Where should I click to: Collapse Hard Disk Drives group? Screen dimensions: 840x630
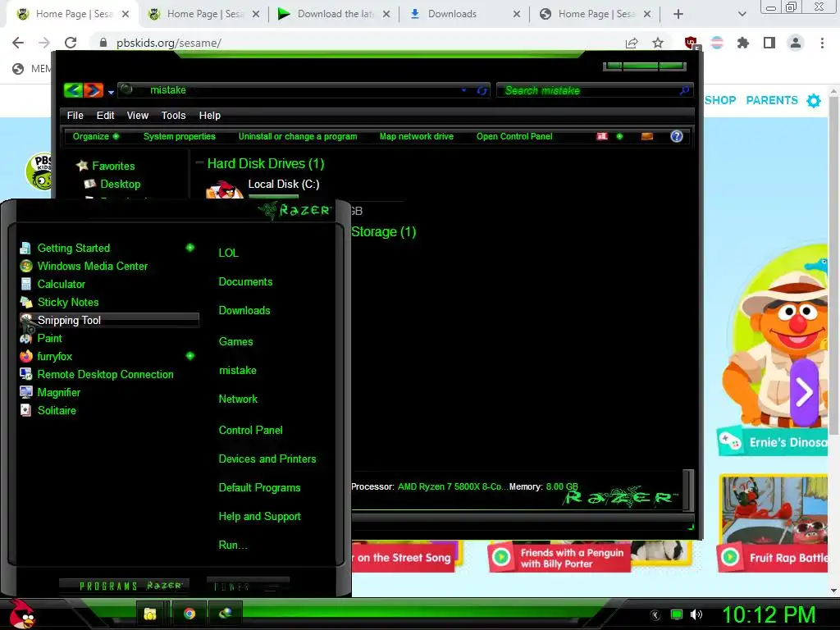click(x=199, y=163)
